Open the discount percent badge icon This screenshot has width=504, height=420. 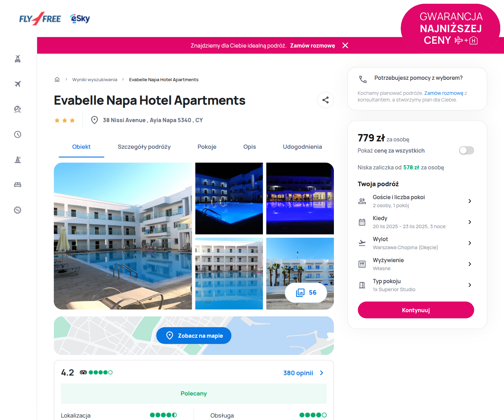(x=18, y=210)
